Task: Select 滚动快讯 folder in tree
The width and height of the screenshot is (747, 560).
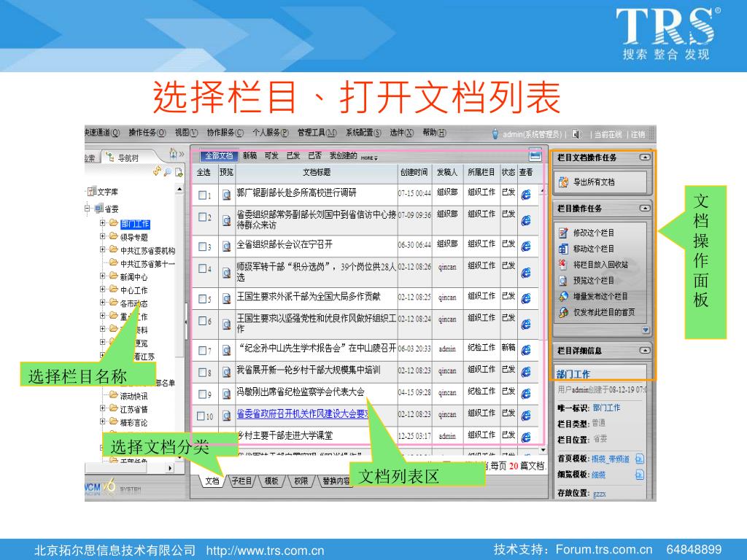Action: pos(133,396)
